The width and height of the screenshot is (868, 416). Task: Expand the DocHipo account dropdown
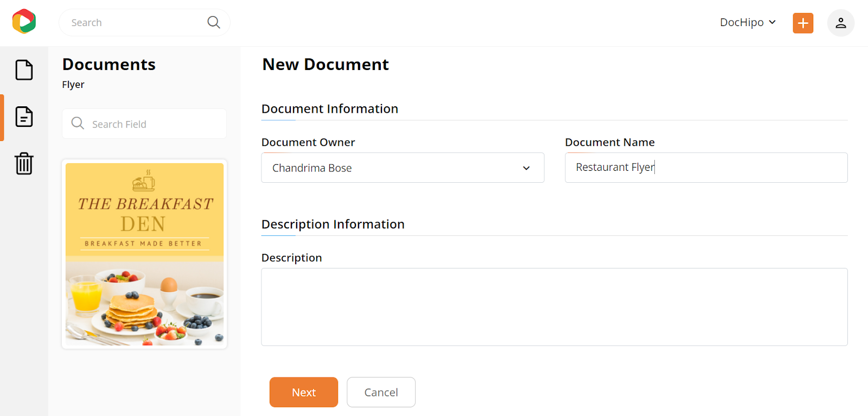[x=748, y=22]
